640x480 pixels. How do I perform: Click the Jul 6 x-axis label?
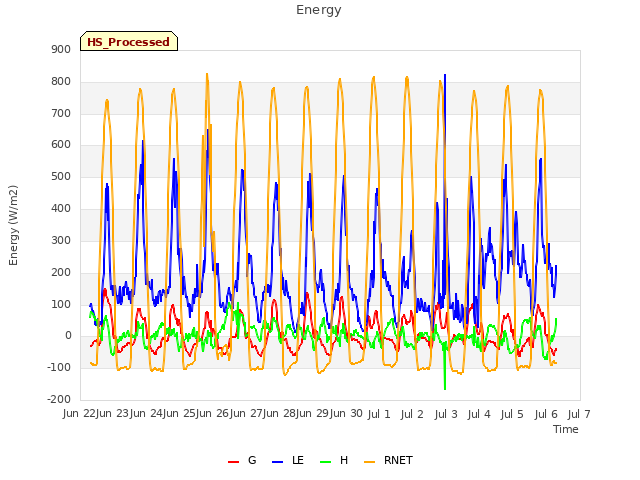[546, 414]
